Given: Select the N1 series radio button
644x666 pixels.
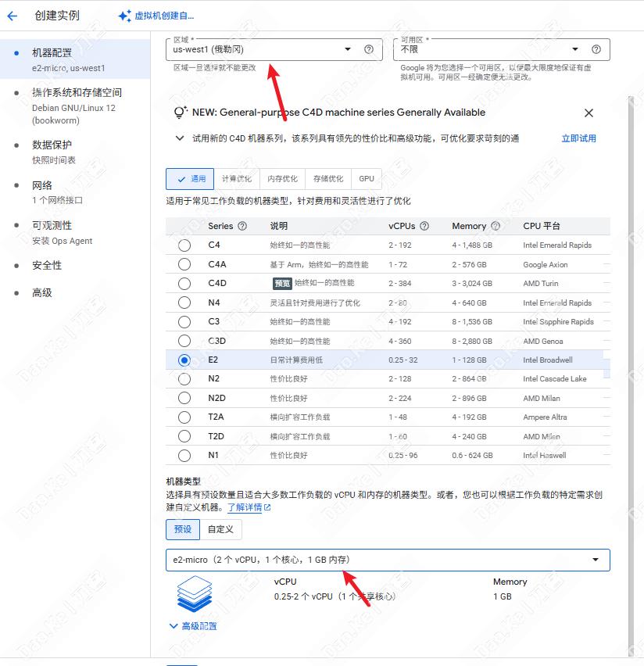Looking at the screenshot, I should (184, 455).
